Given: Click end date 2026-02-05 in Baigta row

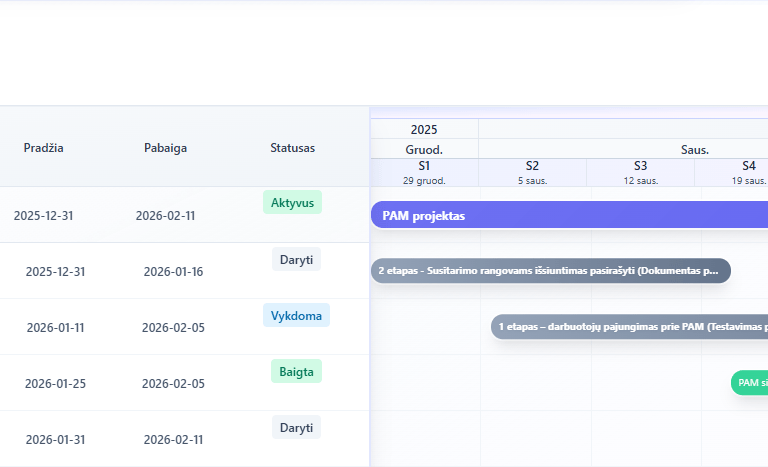Looking at the screenshot, I should coord(173,383).
